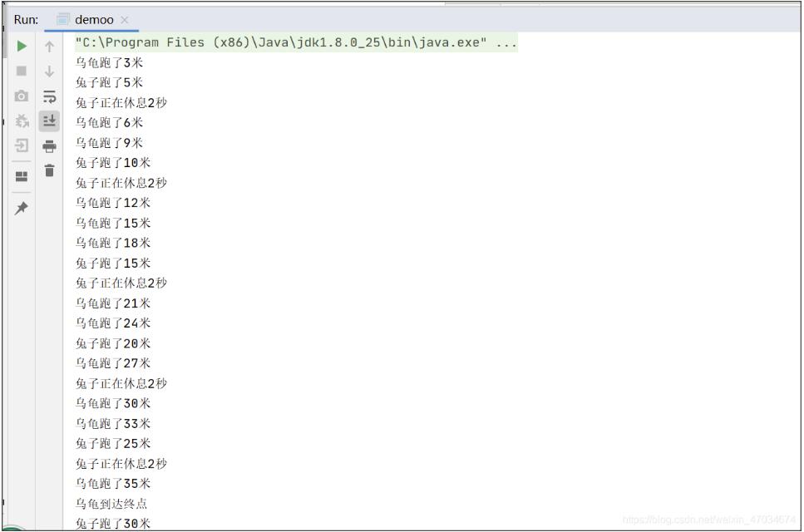The height and width of the screenshot is (532, 804).
Task: Click the line 乌龟跑了30米
Action: pos(113,403)
